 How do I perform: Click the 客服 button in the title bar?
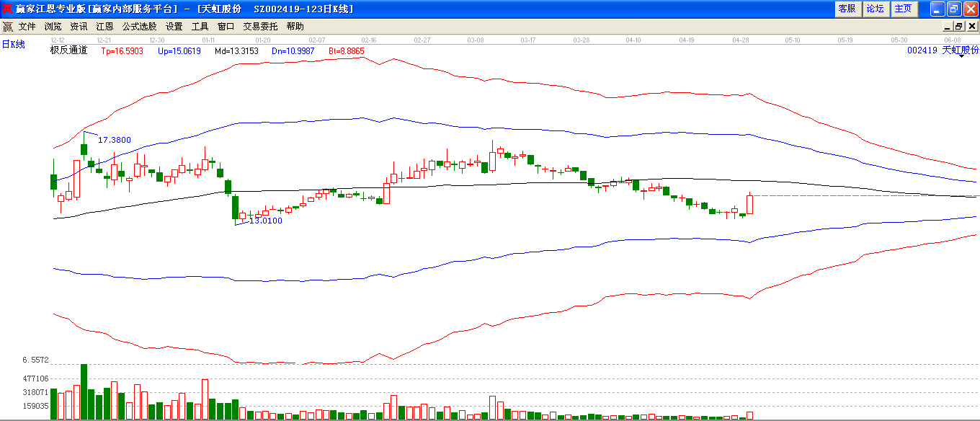pos(847,9)
